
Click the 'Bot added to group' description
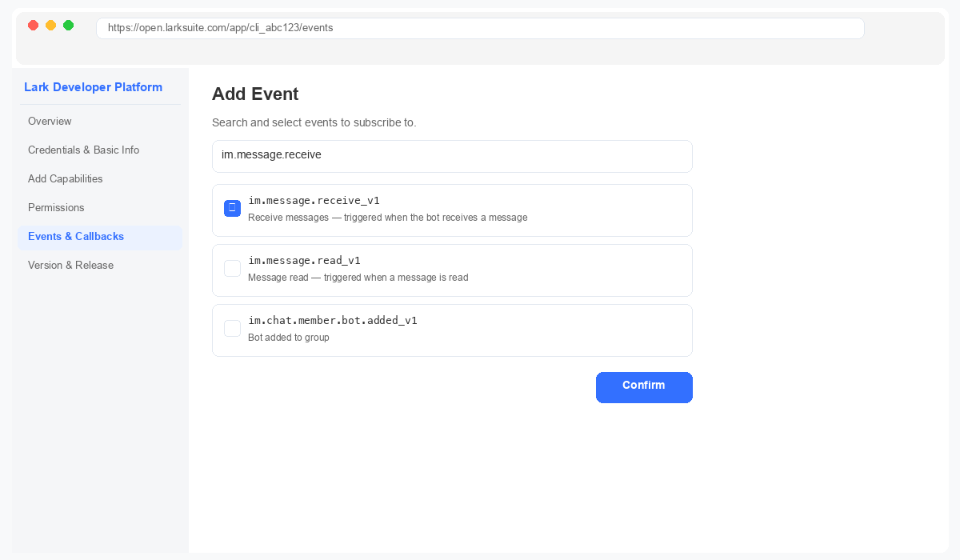point(289,338)
